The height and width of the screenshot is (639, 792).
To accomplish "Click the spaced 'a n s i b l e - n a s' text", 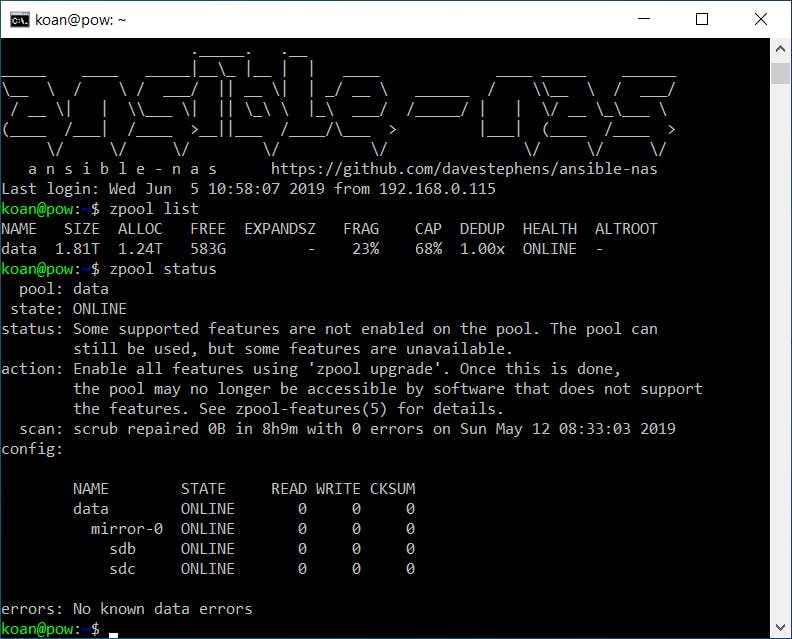I will [x=122, y=169].
